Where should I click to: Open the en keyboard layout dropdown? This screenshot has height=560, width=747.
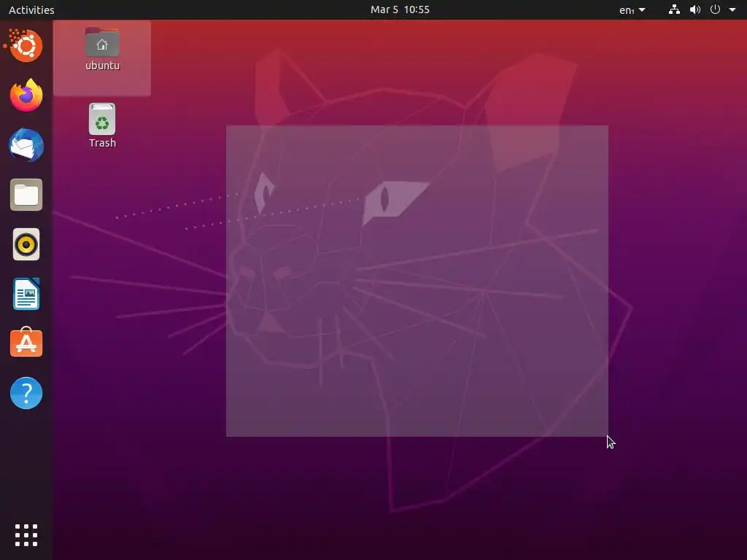click(x=632, y=9)
